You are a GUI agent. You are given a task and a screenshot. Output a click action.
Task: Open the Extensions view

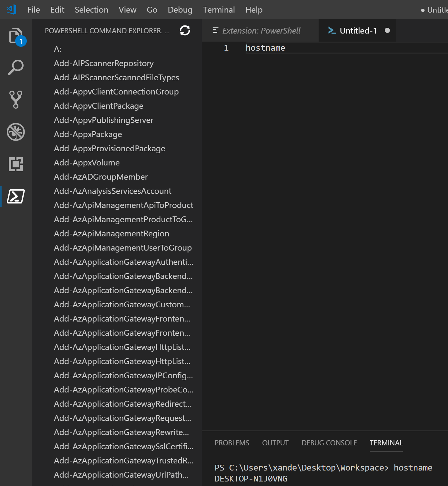(x=15, y=164)
